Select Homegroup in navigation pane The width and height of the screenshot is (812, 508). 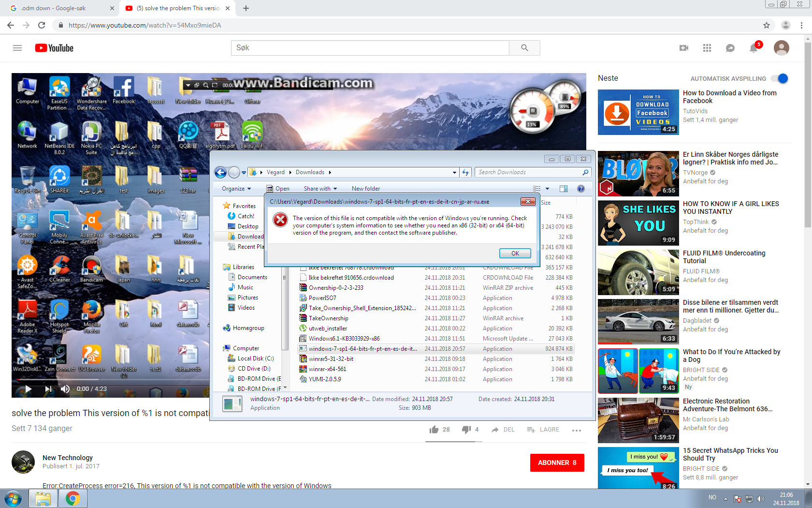248,328
